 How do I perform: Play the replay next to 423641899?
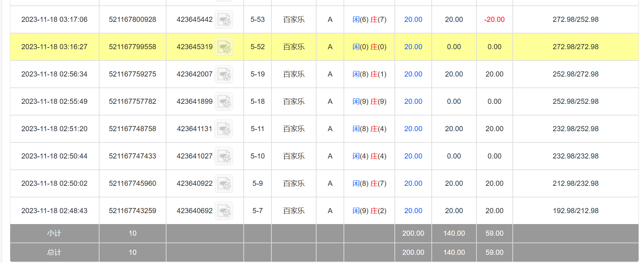click(x=224, y=101)
